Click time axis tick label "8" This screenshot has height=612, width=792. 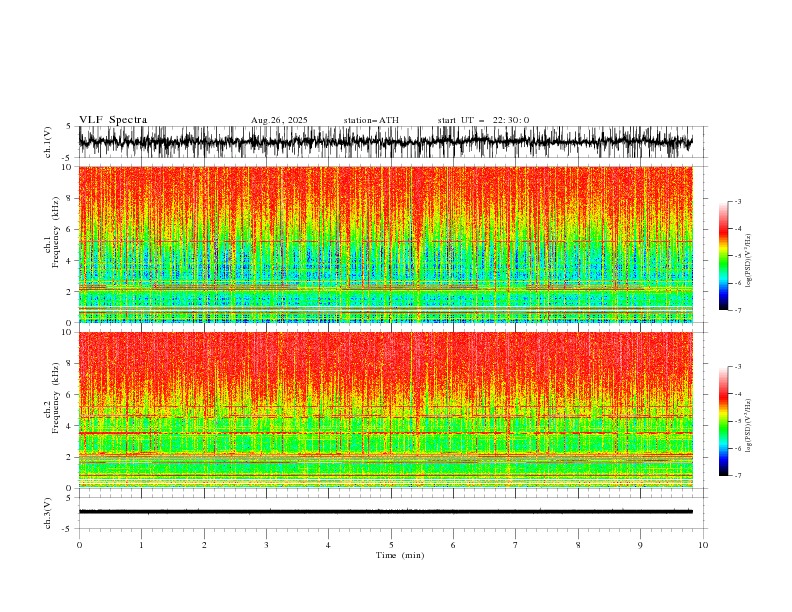click(578, 545)
